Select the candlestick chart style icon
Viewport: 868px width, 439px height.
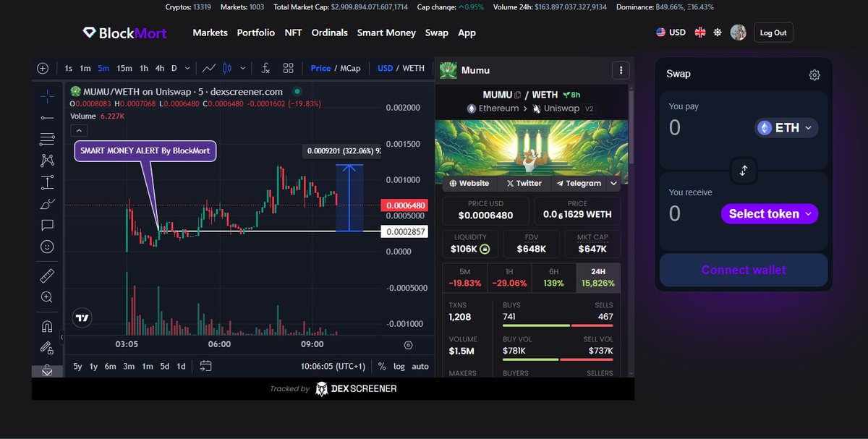[227, 68]
